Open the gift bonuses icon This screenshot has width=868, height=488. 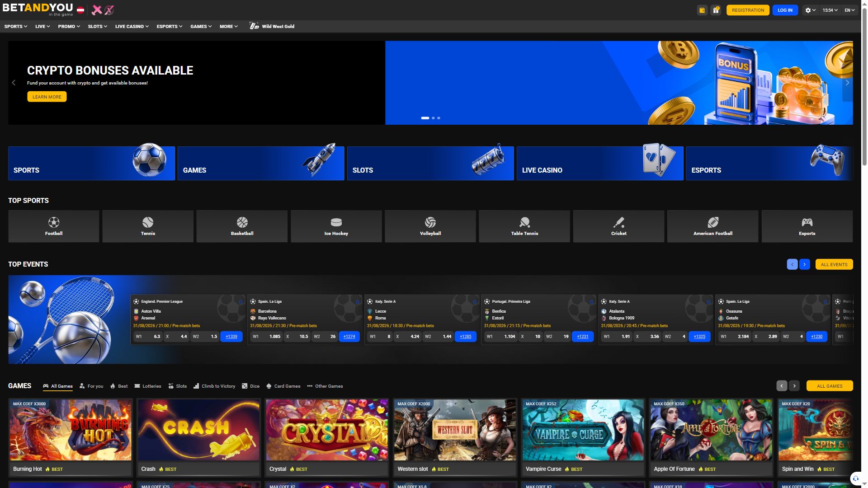(x=716, y=10)
